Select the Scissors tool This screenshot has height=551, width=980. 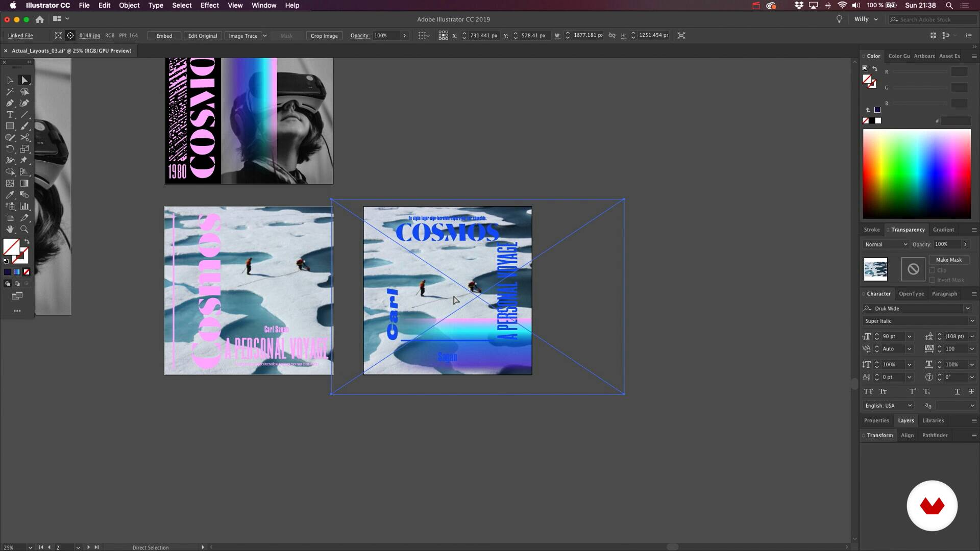(24, 138)
